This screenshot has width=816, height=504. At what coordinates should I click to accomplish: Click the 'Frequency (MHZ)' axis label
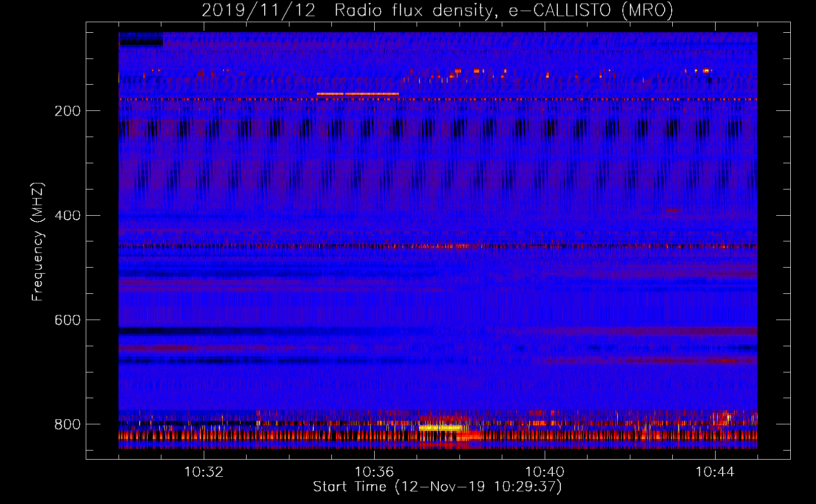[x=38, y=242]
